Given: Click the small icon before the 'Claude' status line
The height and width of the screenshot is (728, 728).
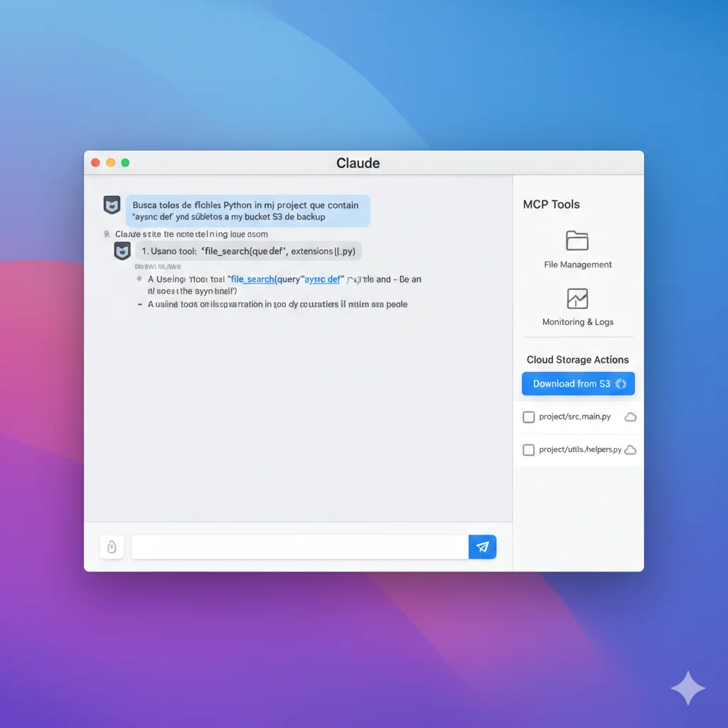Looking at the screenshot, I should 107,234.
